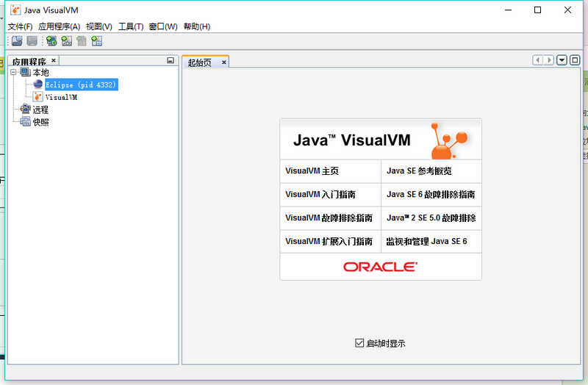Open the VisualVM 主页 link
The image size is (588, 385).
312,171
